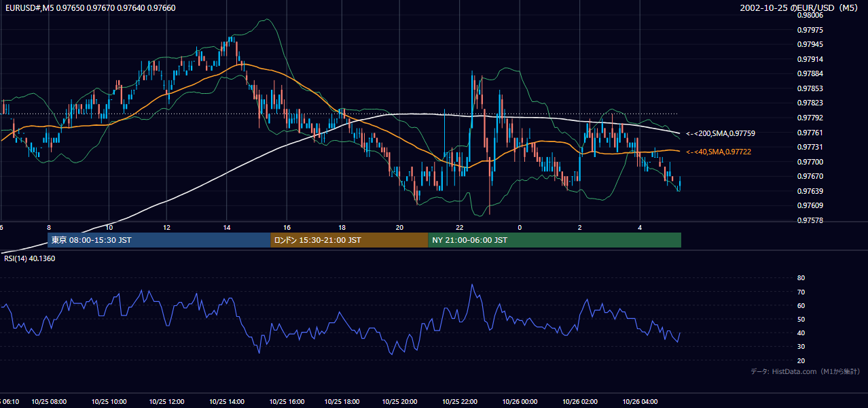
Task: Click the hour 8 marker under the chart
Action: [49, 227]
